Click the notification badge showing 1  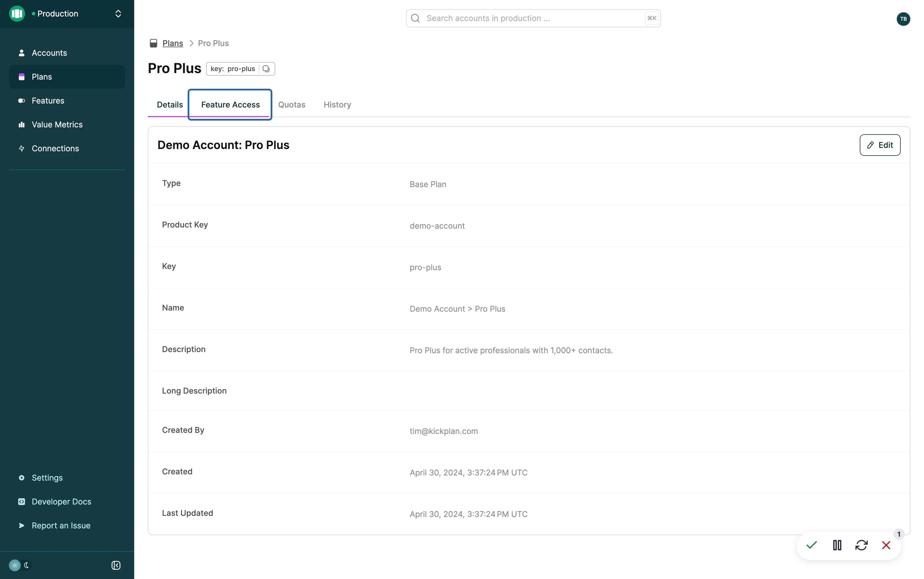[899, 534]
